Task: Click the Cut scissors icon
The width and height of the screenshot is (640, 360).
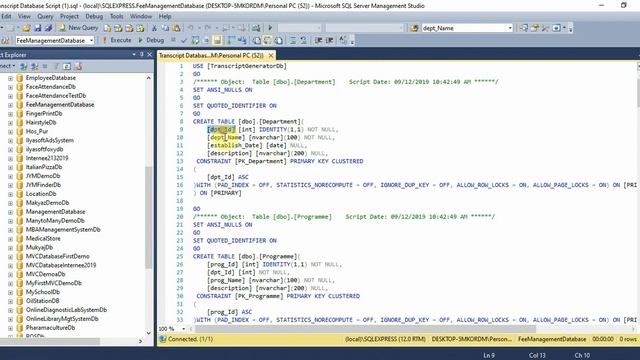Action: [x=154, y=28]
